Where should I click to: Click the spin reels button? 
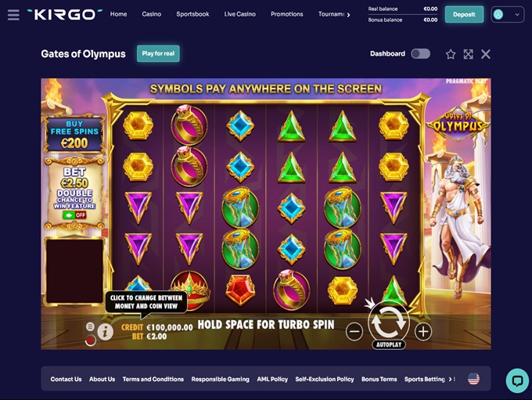(389, 322)
